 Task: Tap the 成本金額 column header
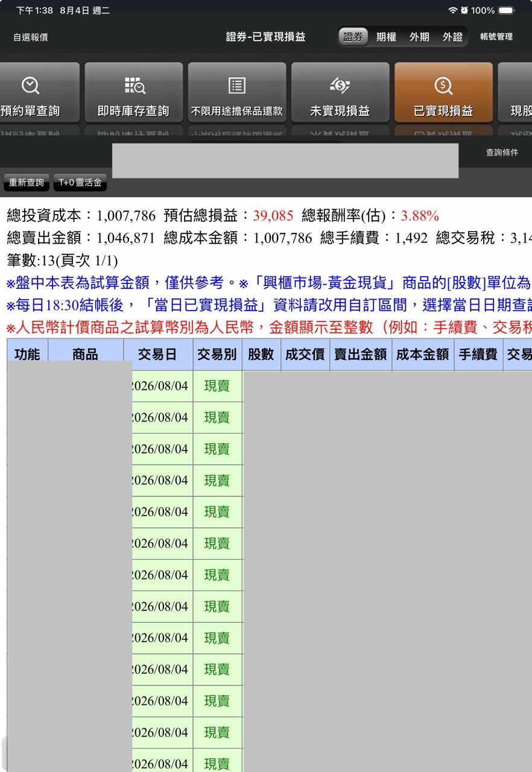[x=423, y=355]
